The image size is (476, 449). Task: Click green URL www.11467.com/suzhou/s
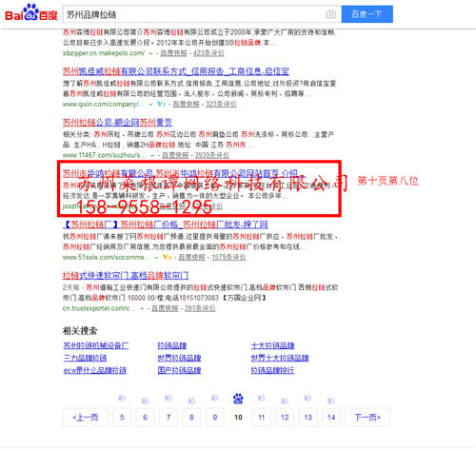105,155
